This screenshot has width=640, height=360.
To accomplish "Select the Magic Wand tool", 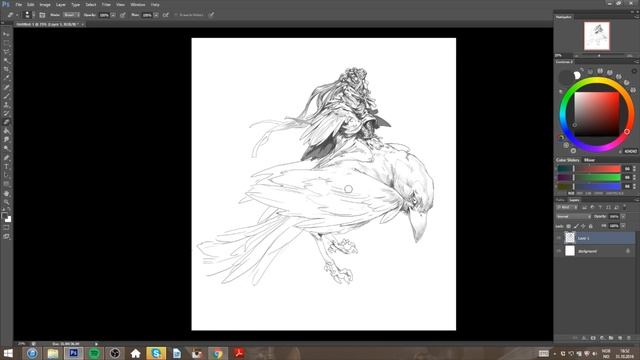I will [x=7, y=61].
